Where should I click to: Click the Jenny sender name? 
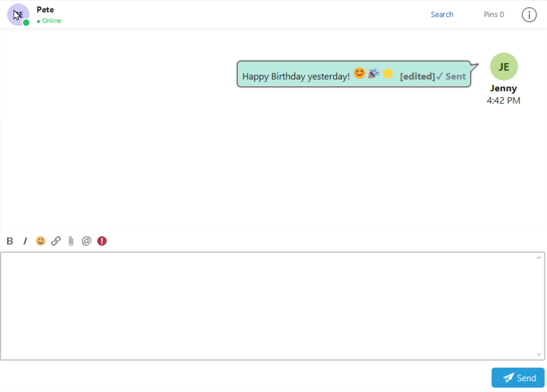click(x=503, y=88)
